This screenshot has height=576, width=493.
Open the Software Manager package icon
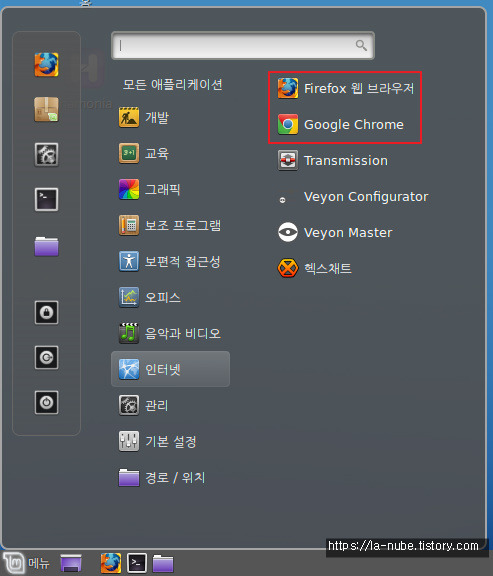(x=46, y=109)
